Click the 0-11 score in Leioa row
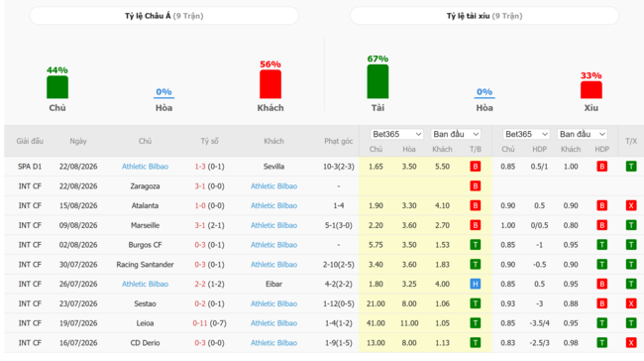 pyautogui.click(x=200, y=323)
